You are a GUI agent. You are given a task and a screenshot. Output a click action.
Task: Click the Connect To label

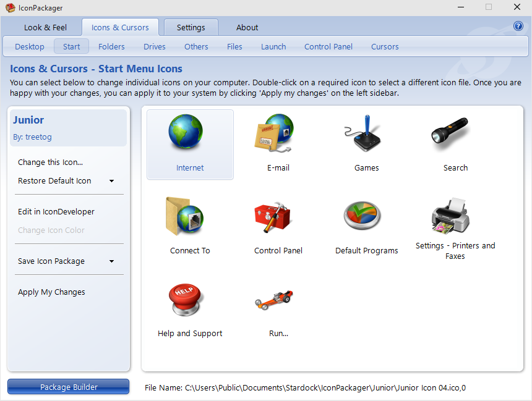pos(190,251)
